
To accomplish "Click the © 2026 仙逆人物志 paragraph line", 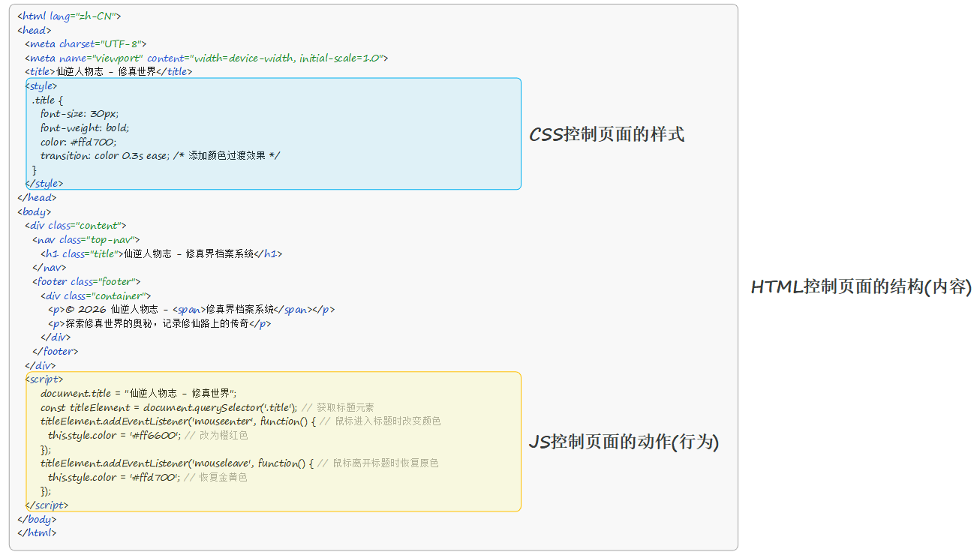I will click(x=191, y=310).
